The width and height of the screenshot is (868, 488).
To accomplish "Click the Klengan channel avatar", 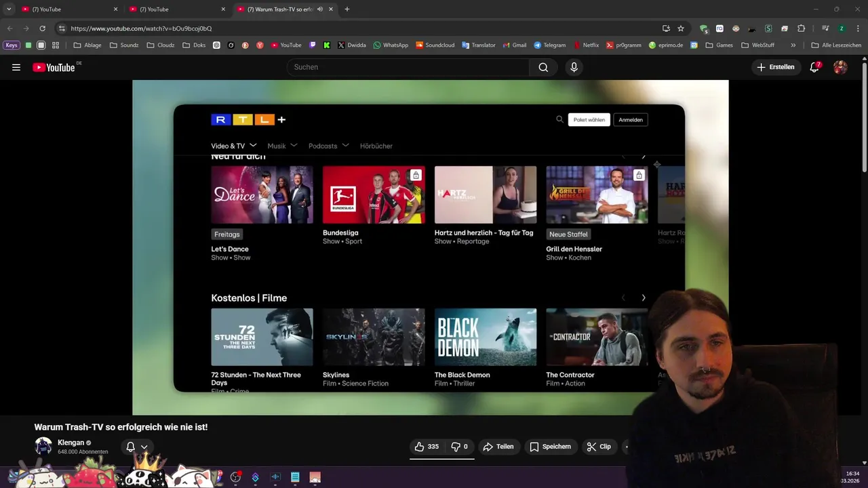I will coord(43,446).
